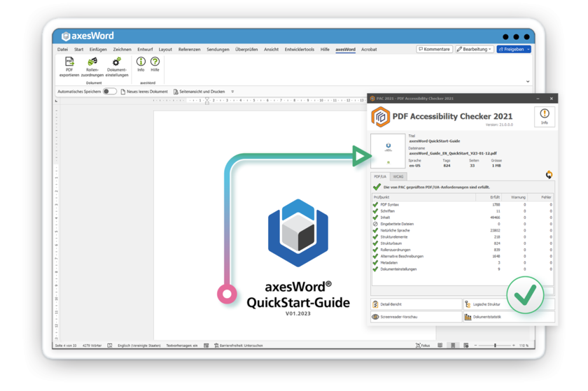Select the axesWord ribbon tab

coord(345,49)
